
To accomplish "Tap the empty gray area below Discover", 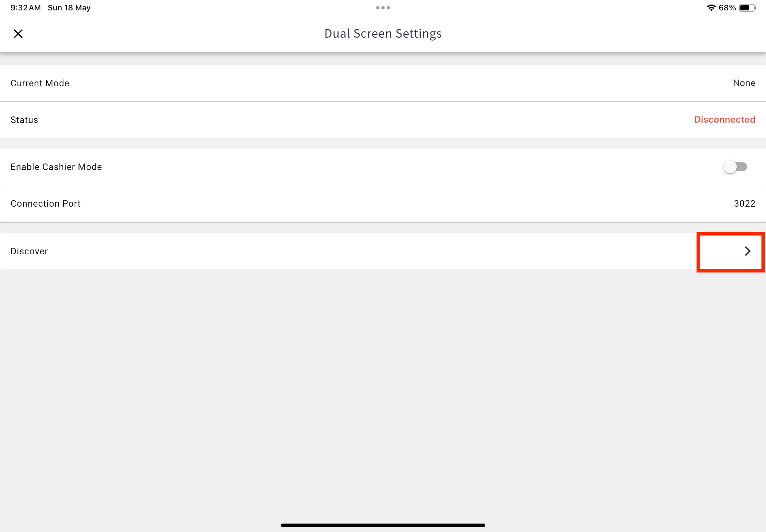I will [x=383, y=393].
